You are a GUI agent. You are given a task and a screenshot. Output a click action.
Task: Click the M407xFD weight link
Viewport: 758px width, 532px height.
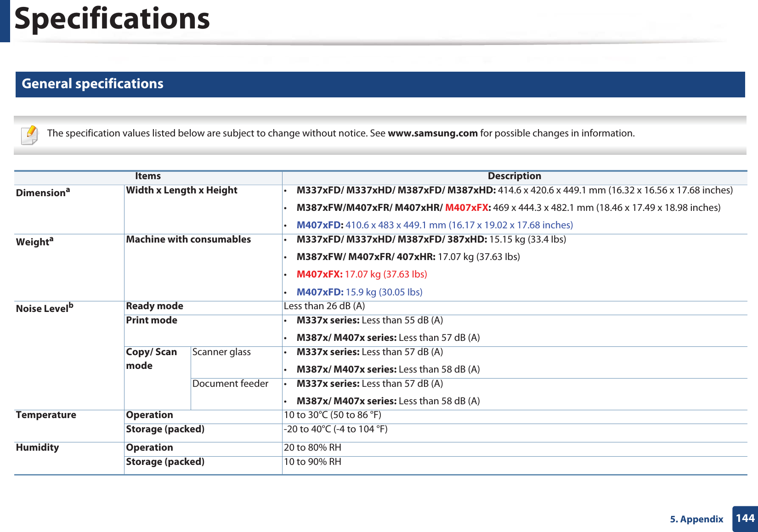359,292
